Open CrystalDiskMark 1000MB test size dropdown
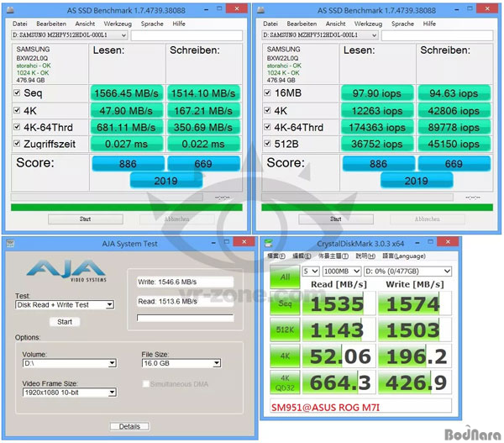Image resolution: width=504 pixels, height=443 pixels. (x=342, y=272)
